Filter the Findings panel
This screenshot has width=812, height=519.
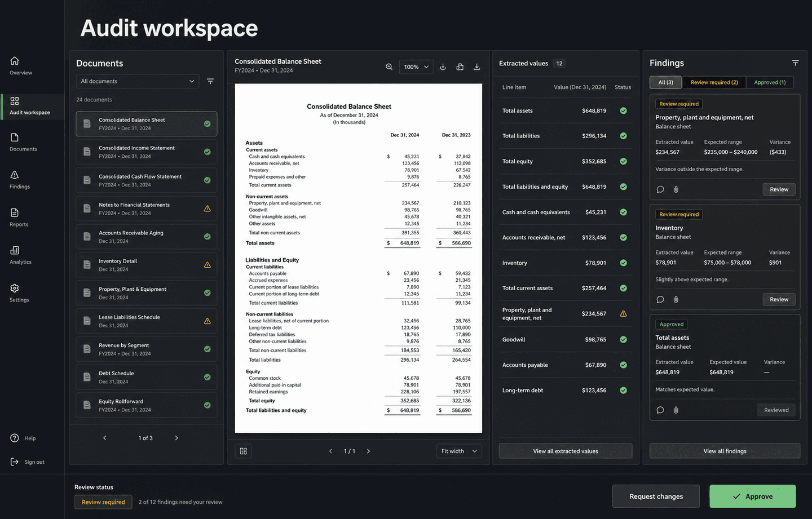795,63
